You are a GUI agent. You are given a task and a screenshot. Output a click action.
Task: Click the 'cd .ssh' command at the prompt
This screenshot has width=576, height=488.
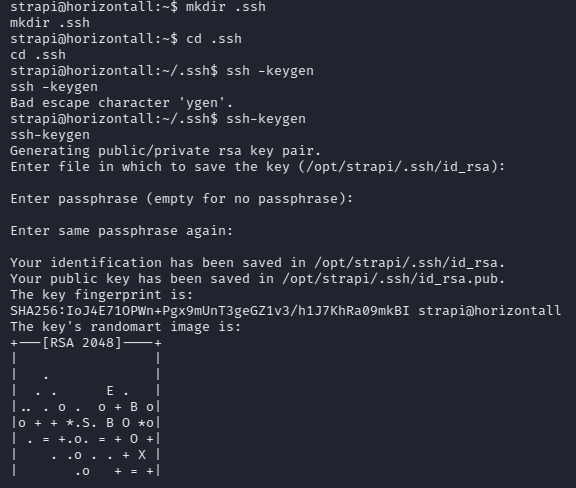coord(214,39)
